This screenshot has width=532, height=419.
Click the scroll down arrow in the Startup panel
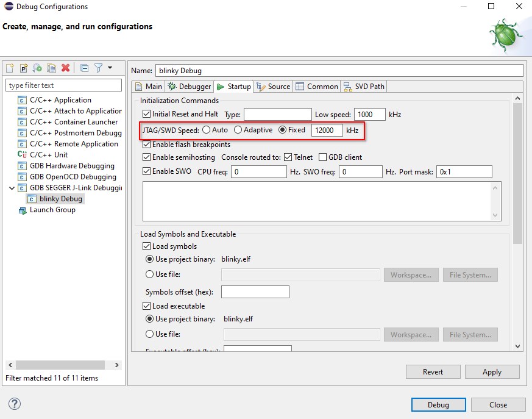pos(517,346)
